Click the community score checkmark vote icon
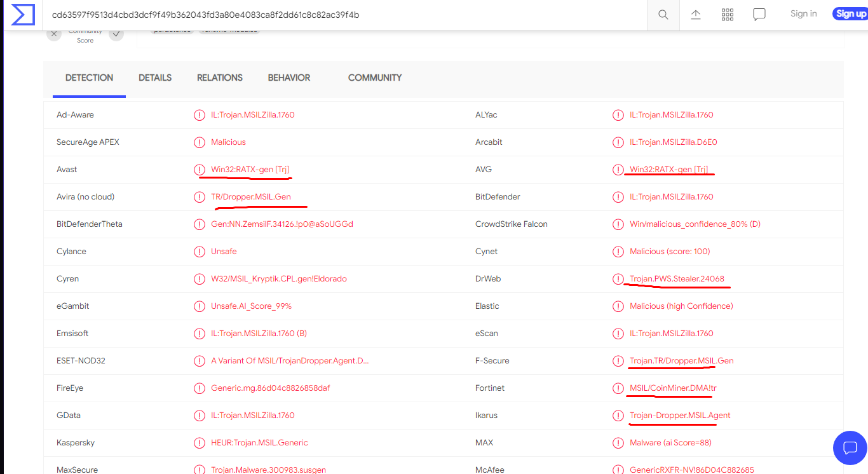The image size is (868, 474). pos(116,34)
